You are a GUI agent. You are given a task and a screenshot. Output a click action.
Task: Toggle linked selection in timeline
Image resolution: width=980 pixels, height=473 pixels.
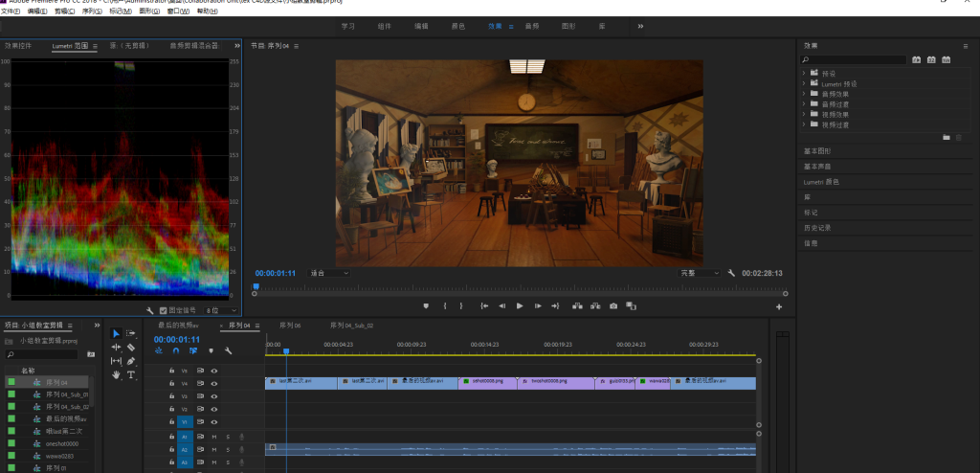tap(193, 351)
